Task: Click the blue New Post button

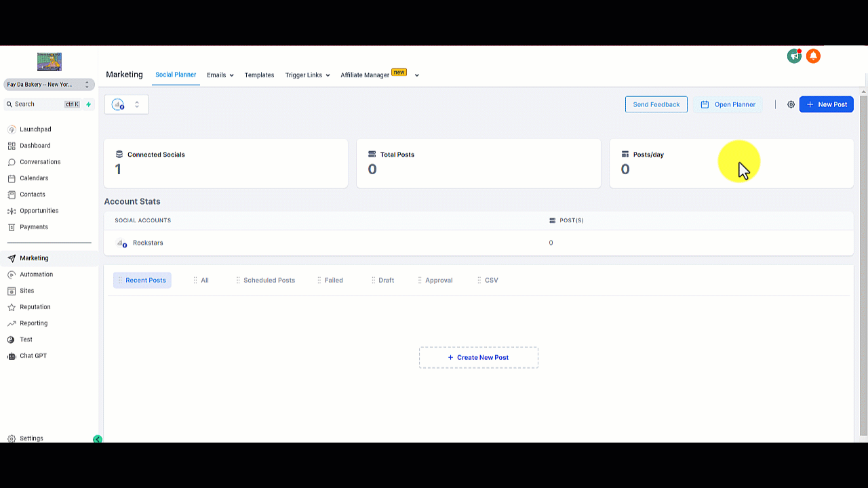Action: tap(827, 104)
